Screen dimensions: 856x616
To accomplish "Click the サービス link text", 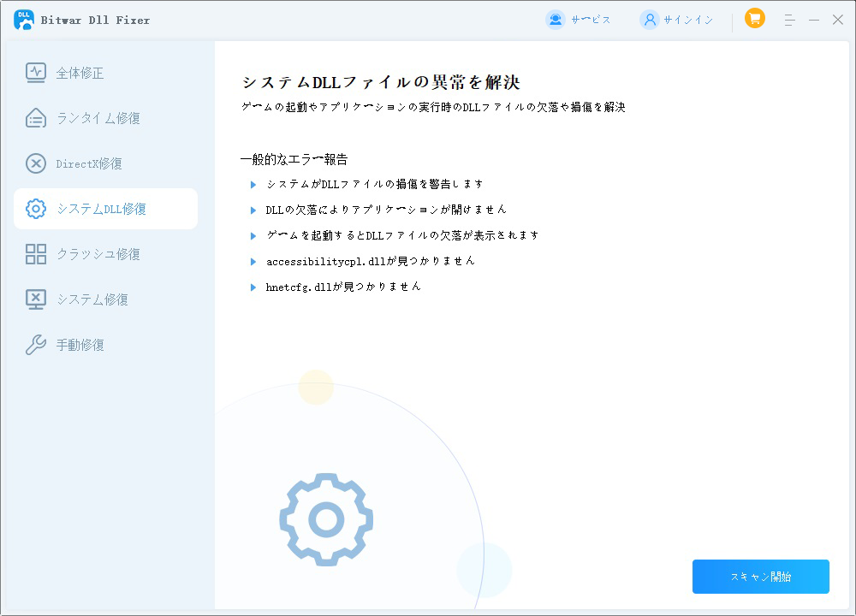I will [x=591, y=21].
